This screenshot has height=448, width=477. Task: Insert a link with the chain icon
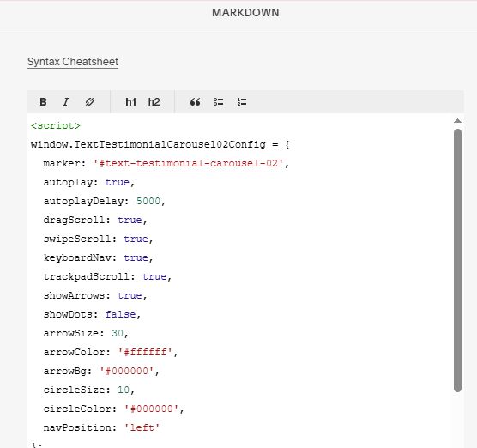(89, 101)
